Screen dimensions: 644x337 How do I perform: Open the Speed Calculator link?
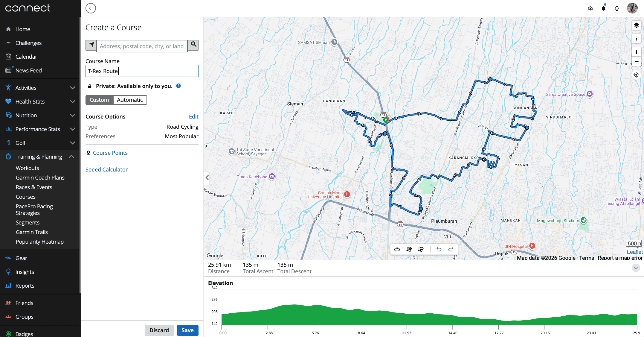coord(106,169)
